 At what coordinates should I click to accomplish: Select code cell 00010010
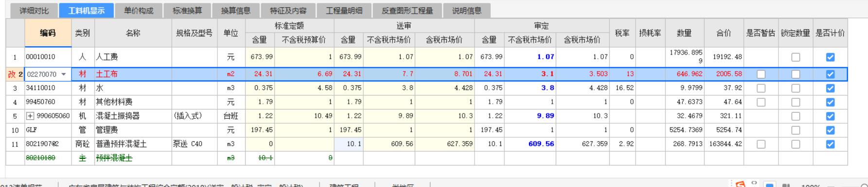pos(48,57)
